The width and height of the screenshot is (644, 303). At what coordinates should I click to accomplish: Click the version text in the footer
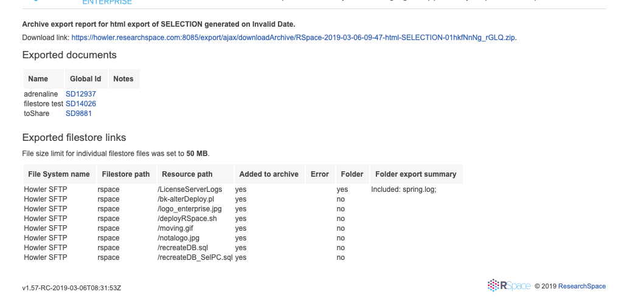(x=76, y=287)
